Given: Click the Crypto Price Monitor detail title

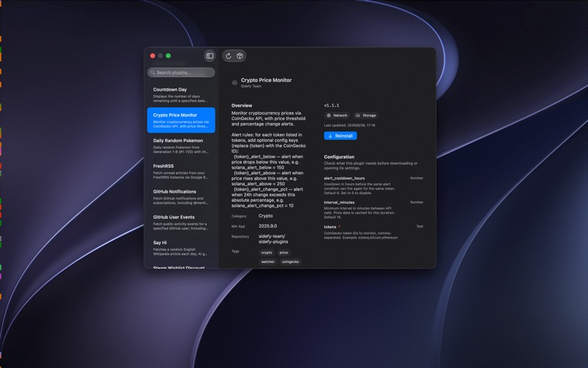Looking at the screenshot, I should pos(266,80).
